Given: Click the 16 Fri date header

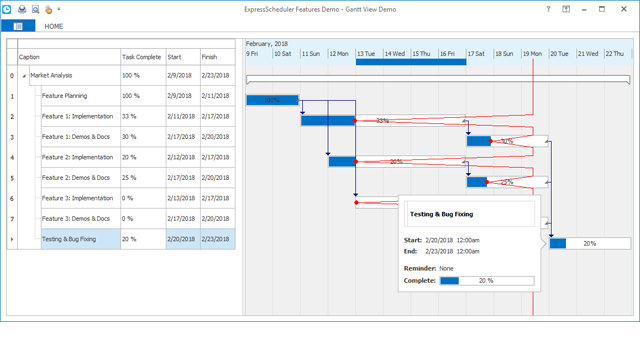Looking at the screenshot, I should [x=452, y=54].
